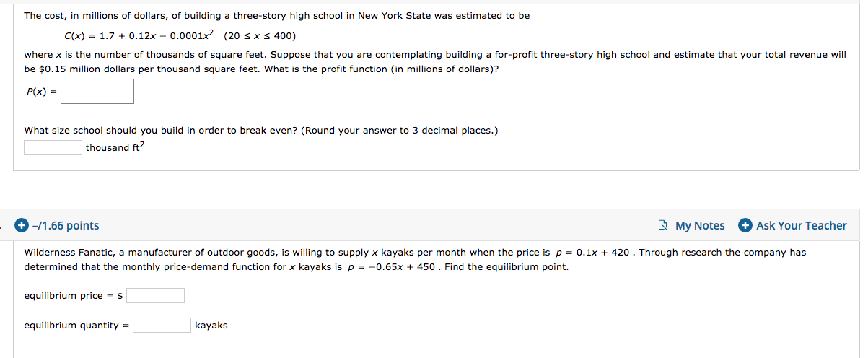Focus the equilibrium quantity answer box
Viewport: 868px width, 358px height.
162,325
